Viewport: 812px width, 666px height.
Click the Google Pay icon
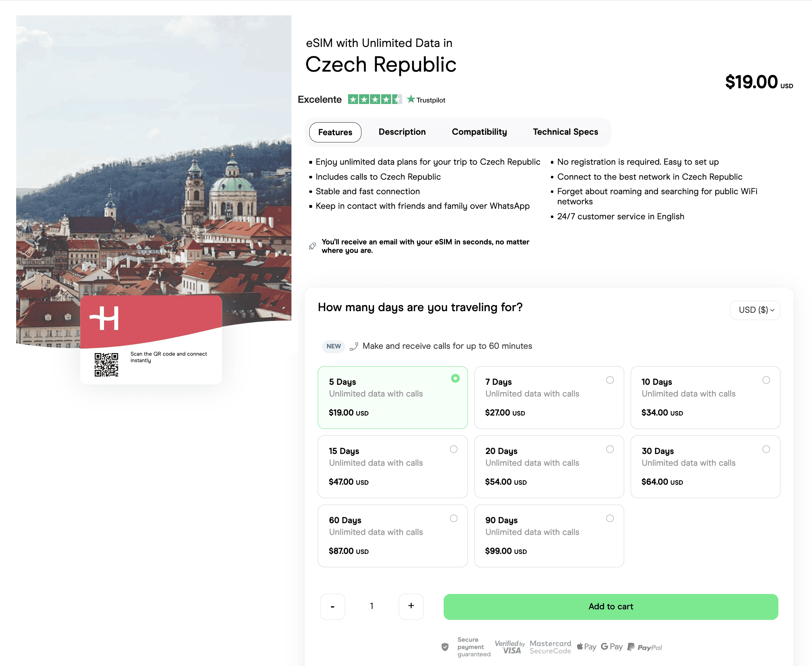[612, 646]
